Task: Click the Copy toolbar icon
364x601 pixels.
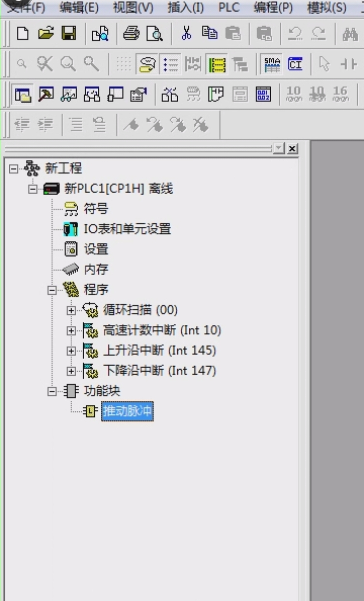Action: click(209, 33)
